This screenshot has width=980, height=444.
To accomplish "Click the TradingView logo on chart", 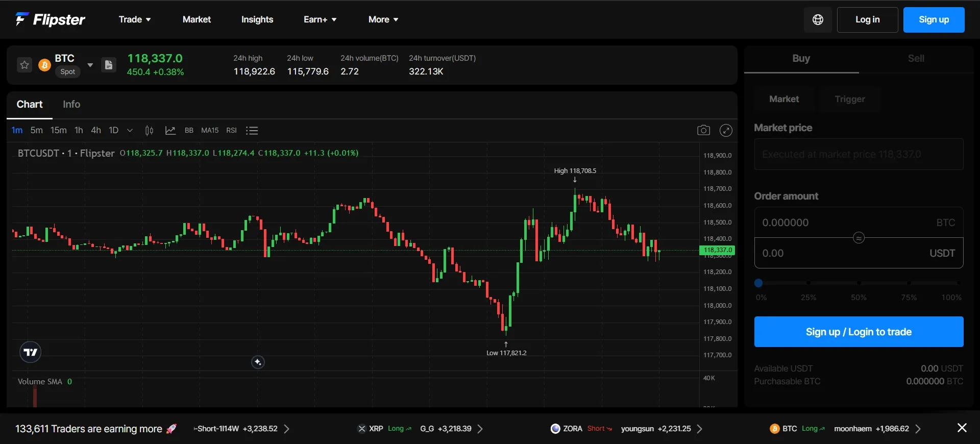I will click(x=30, y=352).
